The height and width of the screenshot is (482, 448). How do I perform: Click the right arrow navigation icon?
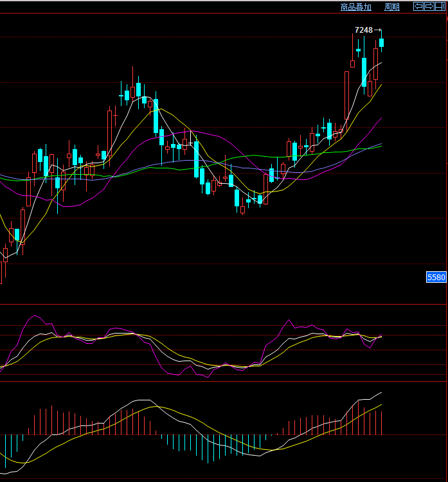(429, 6)
